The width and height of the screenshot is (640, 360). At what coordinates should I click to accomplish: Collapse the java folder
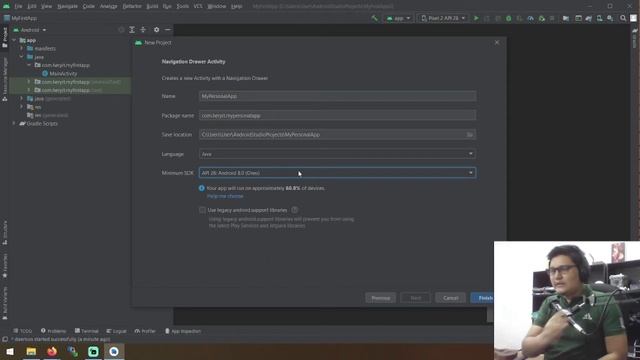click(x=22, y=57)
